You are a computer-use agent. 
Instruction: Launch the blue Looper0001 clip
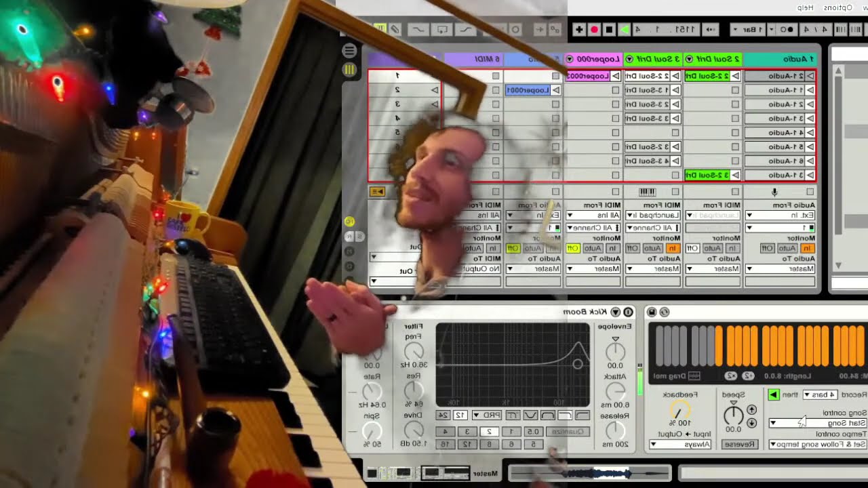pyautogui.click(x=533, y=90)
